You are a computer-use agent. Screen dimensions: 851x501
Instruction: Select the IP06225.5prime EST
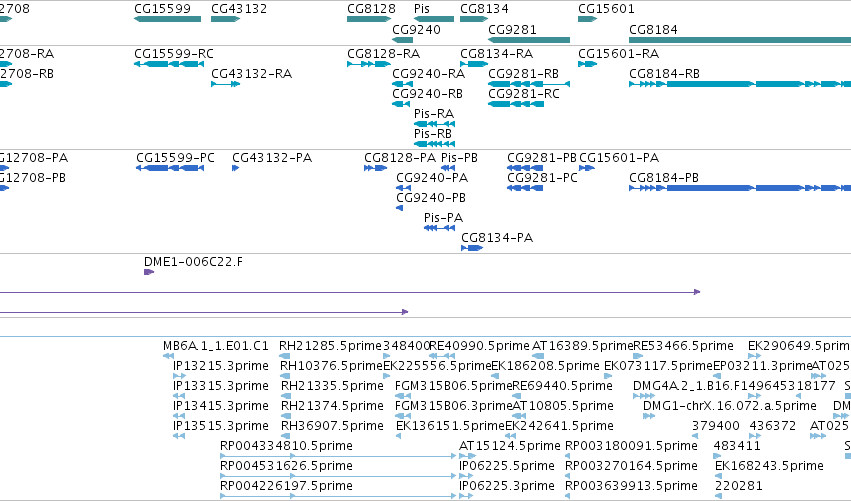tap(466, 477)
